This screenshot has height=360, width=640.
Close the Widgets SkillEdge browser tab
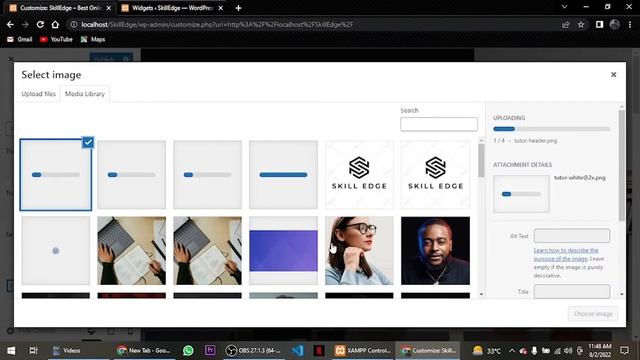click(220, 8)
